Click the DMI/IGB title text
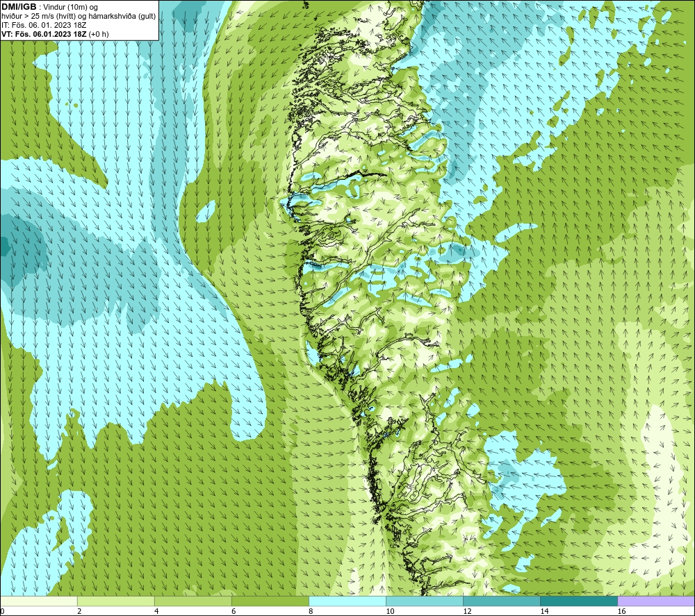The height and width of the screenshot is (616, 695). pos(19,7)
